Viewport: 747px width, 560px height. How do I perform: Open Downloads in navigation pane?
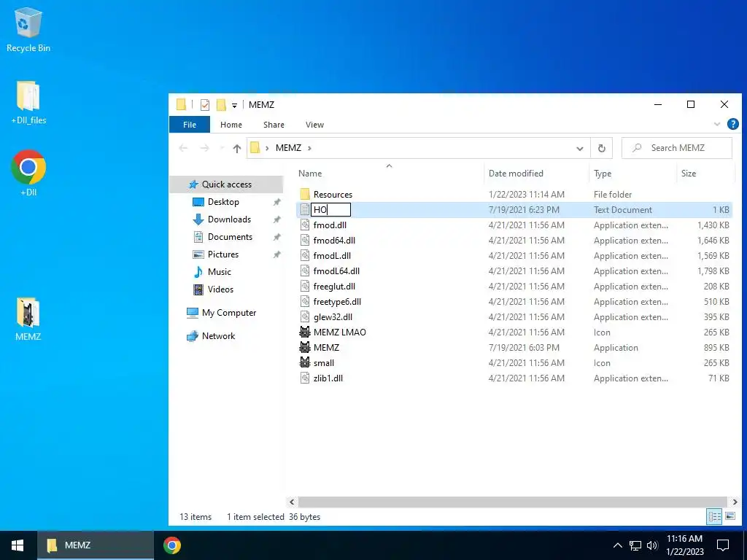pyautogui.click(x=229, y=219)
